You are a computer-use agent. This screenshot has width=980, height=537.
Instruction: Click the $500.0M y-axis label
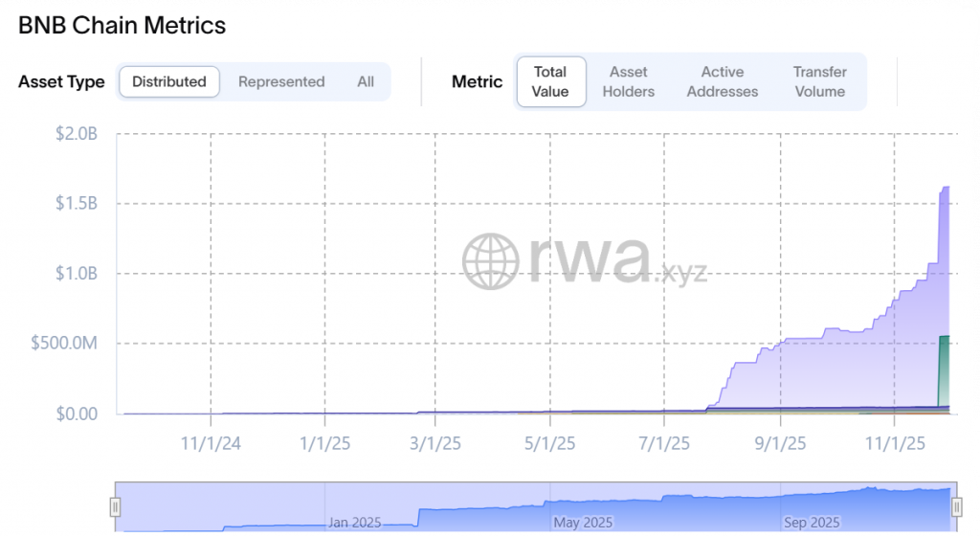coord(64,344)
